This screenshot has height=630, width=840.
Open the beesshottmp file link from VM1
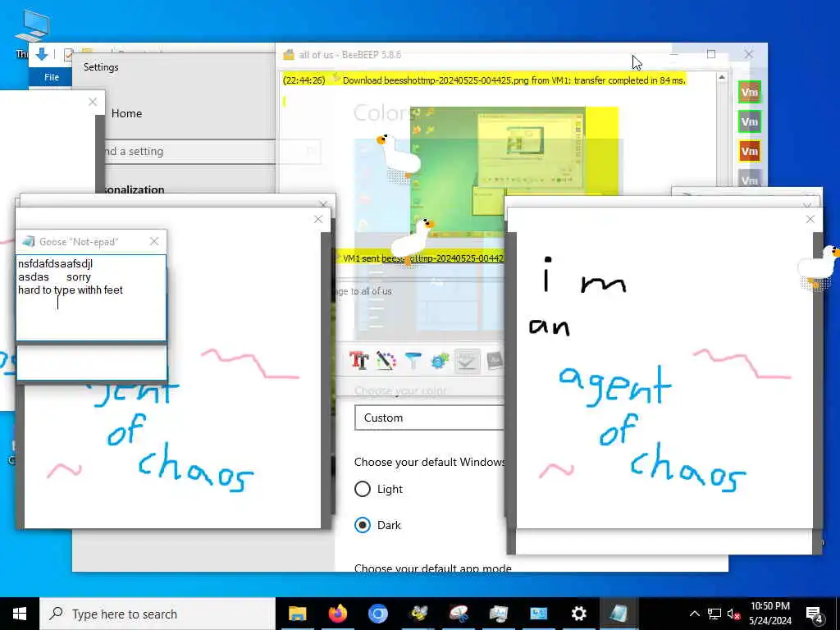tap(442, 258)
